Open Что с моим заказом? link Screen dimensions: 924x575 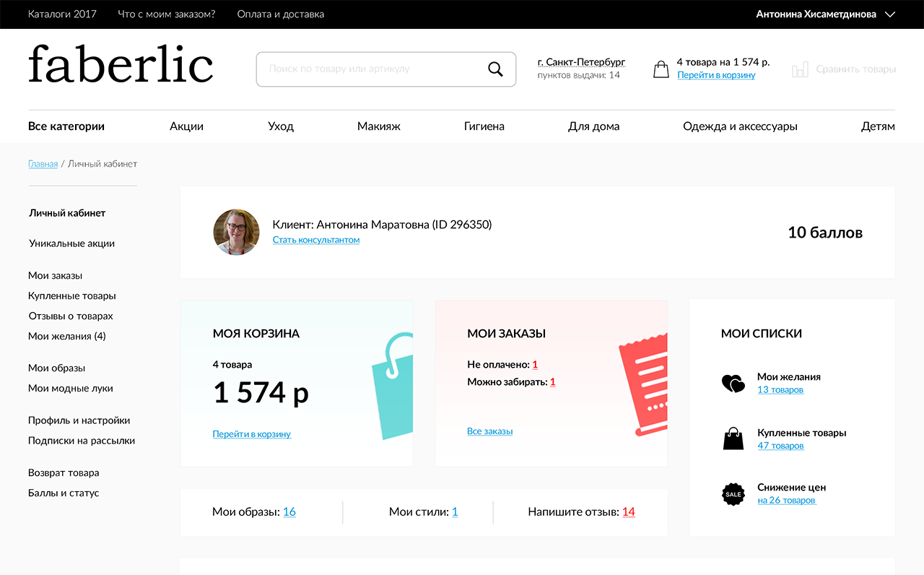(x=167, y=14)
